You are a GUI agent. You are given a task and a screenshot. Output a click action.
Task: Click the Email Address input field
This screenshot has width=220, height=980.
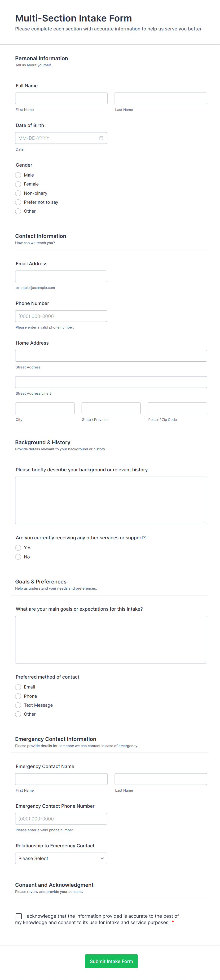coord(61,277)
